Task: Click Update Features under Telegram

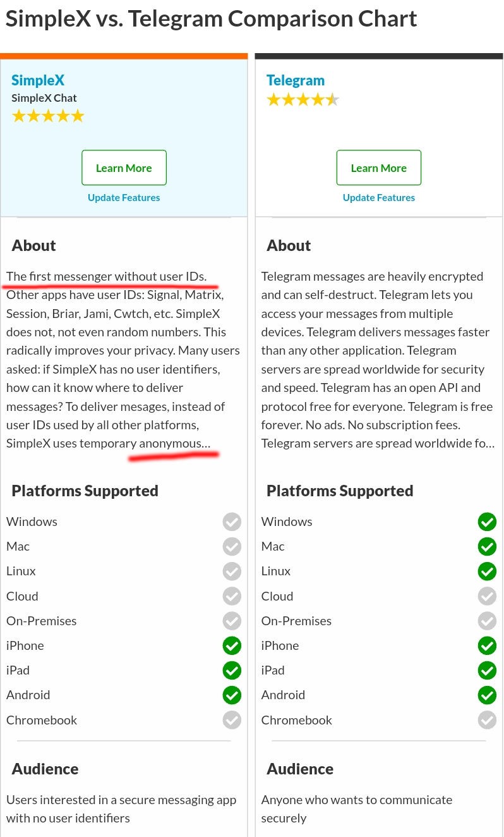Action: pos(379,197)
